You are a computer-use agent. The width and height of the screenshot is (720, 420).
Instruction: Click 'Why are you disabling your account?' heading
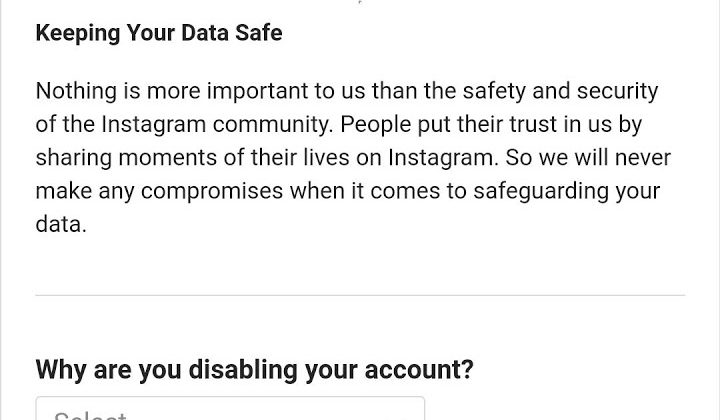click(254, 370)
